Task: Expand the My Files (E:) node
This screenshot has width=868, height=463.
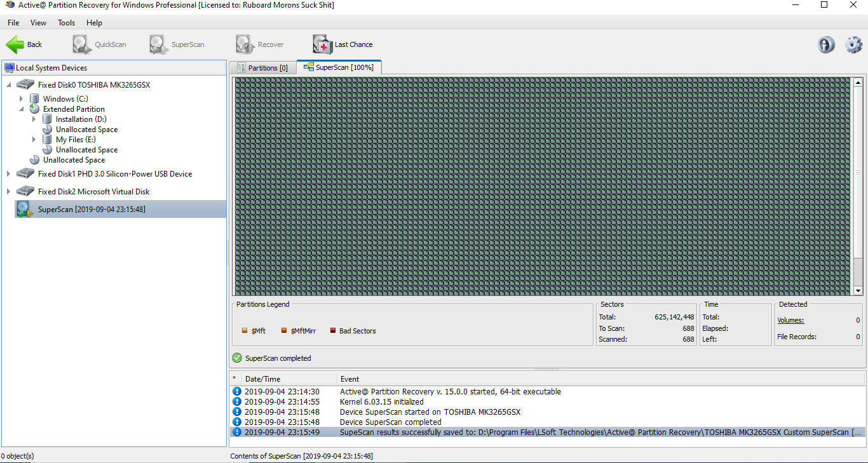Action: [34, 139]
